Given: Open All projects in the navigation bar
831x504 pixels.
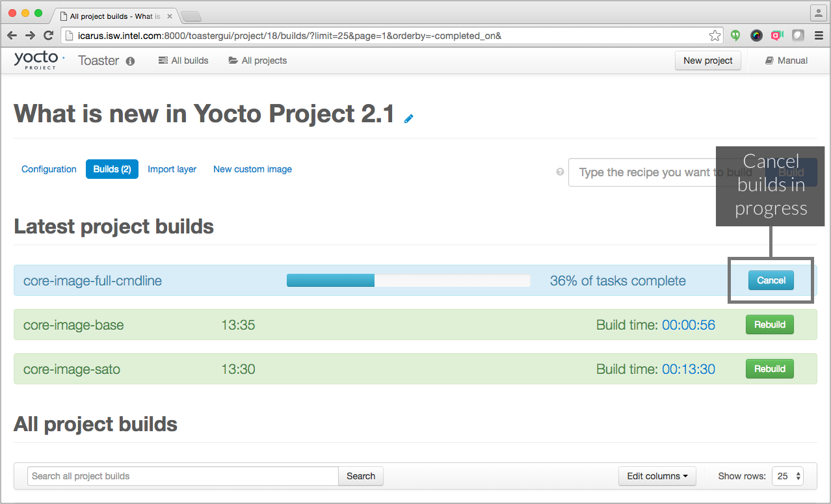Looking at the screenshot, I should (x=257, y=60).
